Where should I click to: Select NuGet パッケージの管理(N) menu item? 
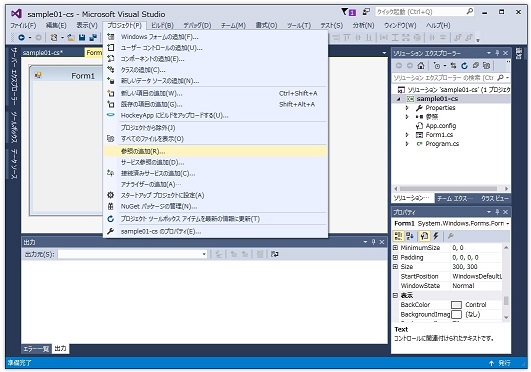click(215, 206)
